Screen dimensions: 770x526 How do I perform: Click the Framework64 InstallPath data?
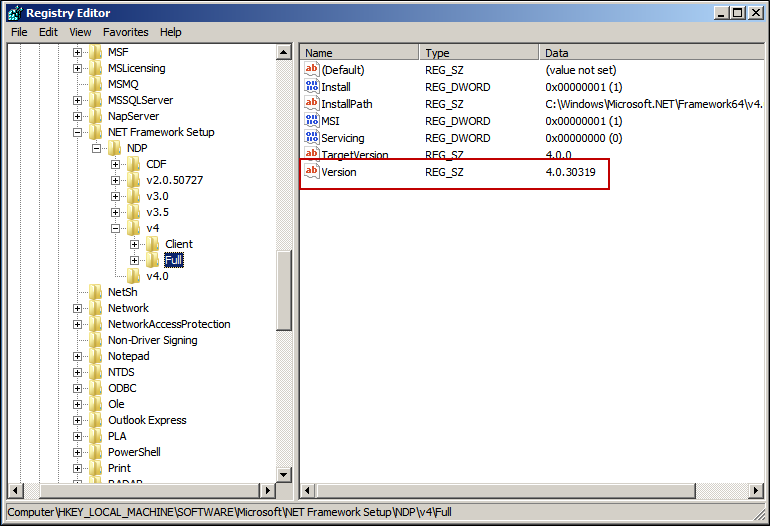(654, 104)
